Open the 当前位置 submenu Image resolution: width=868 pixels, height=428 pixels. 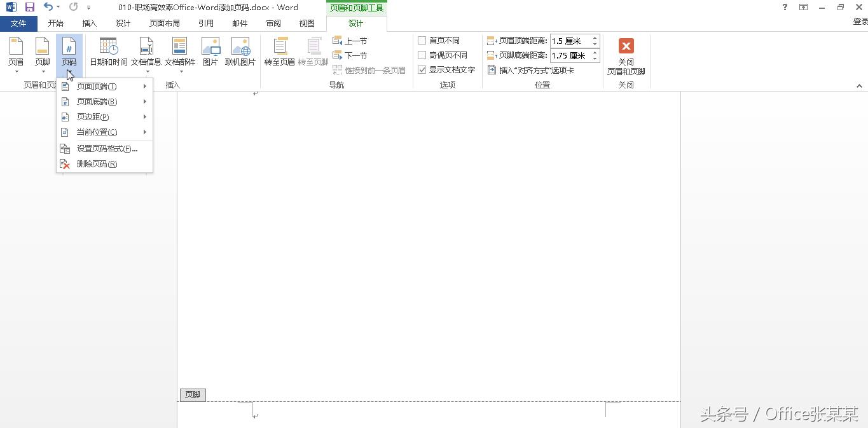pyautogui.click(x=96, y=132)
